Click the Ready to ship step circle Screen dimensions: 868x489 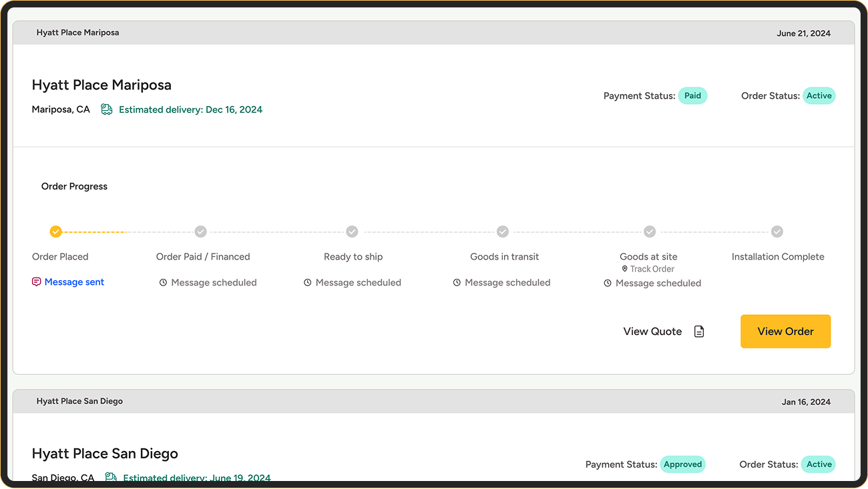(352, 231)
